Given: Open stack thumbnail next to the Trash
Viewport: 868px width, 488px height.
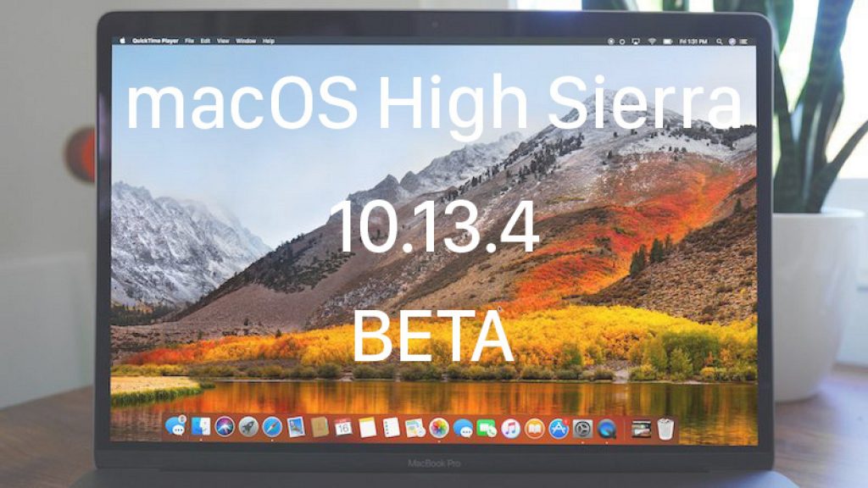Looking at the screenshot, I should tap(641, 430).
